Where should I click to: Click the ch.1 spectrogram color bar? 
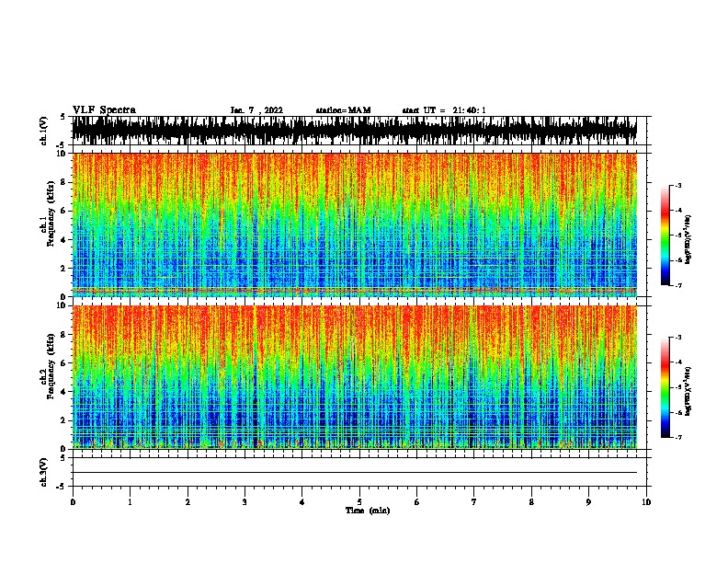(665, 236)
